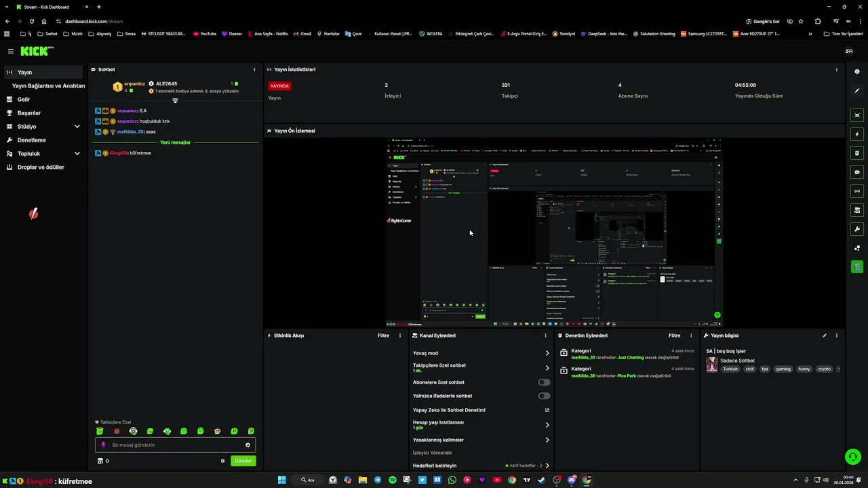Go to Yayın in left sidebar

43,72
